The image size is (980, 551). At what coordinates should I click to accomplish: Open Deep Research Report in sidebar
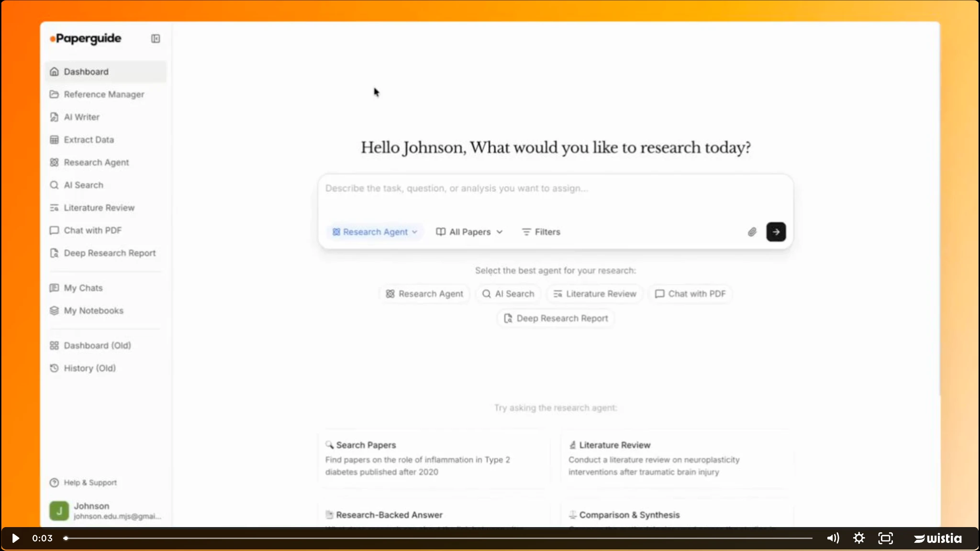tap(109, 253)
